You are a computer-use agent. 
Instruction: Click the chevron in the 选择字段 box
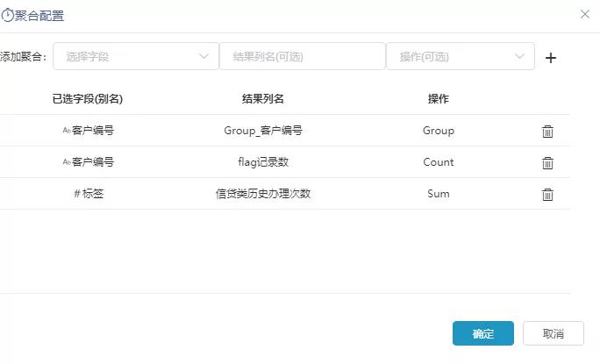[204, 56]
